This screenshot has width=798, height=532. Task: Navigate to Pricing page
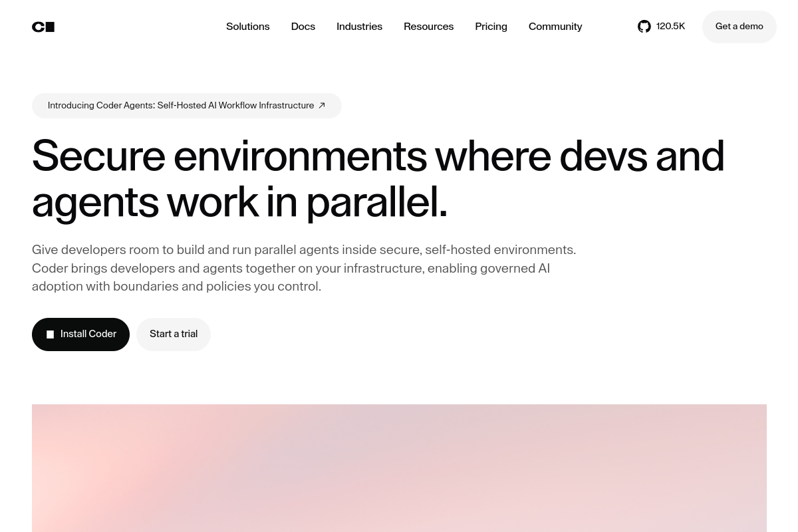tap(491, 27)
